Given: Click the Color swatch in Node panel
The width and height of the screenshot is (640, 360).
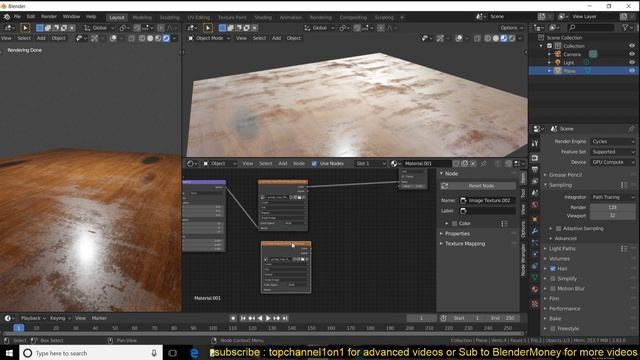Looking at the screenshot, I should [454, 224].
